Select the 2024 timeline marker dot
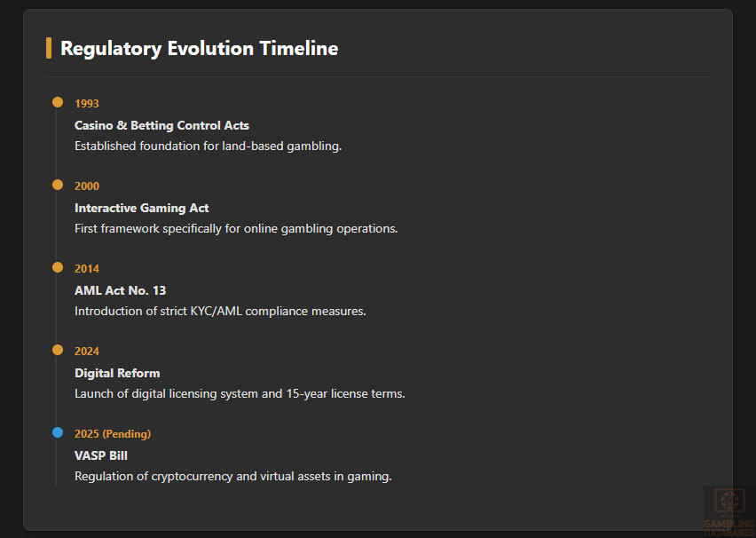The width and height of the screenshot is (756, 538). [x=58, y=350]
